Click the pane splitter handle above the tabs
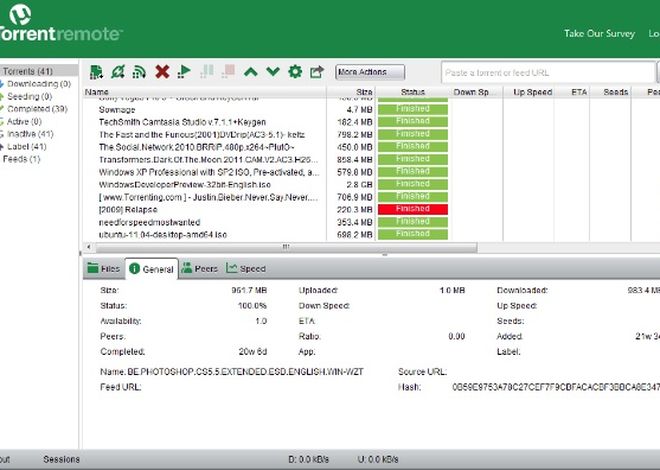 coord(384,255)
